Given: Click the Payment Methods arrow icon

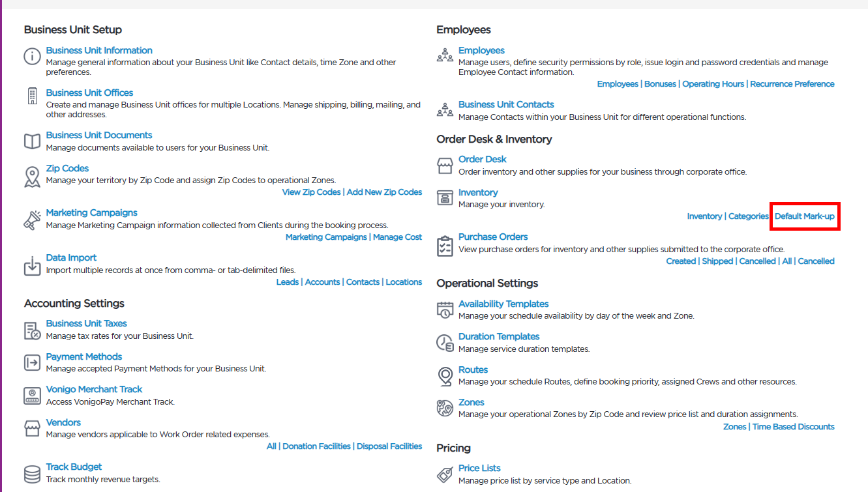Looking at the screenshot, I should (32, 363).
